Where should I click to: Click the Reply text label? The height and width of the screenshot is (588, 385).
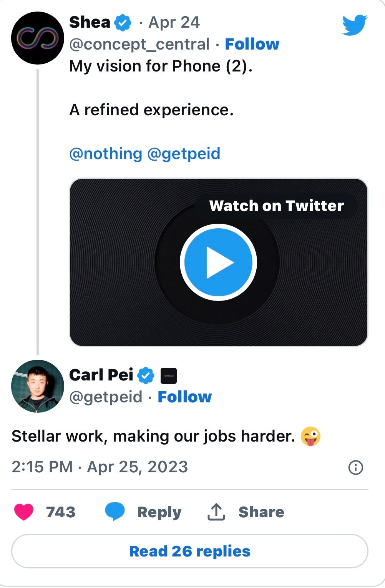(x=159, y=512)
